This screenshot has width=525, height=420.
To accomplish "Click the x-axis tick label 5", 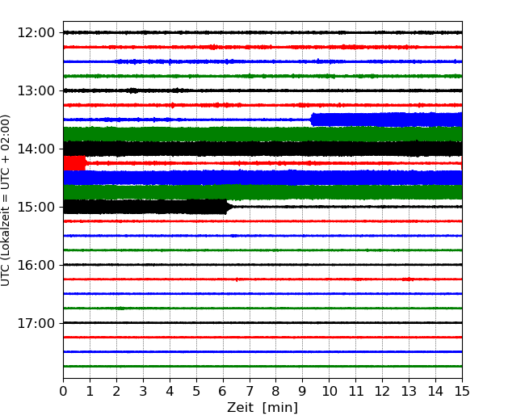I will coord(196,391).
